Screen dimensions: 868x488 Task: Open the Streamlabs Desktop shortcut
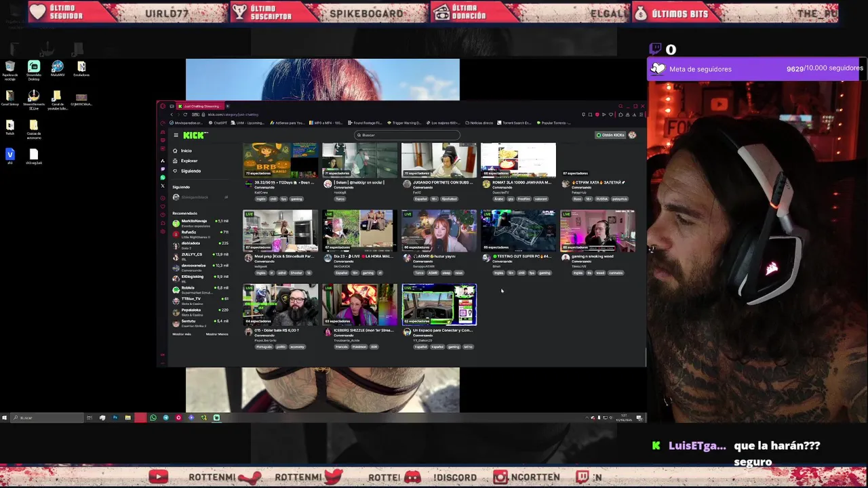pos(34,70)
